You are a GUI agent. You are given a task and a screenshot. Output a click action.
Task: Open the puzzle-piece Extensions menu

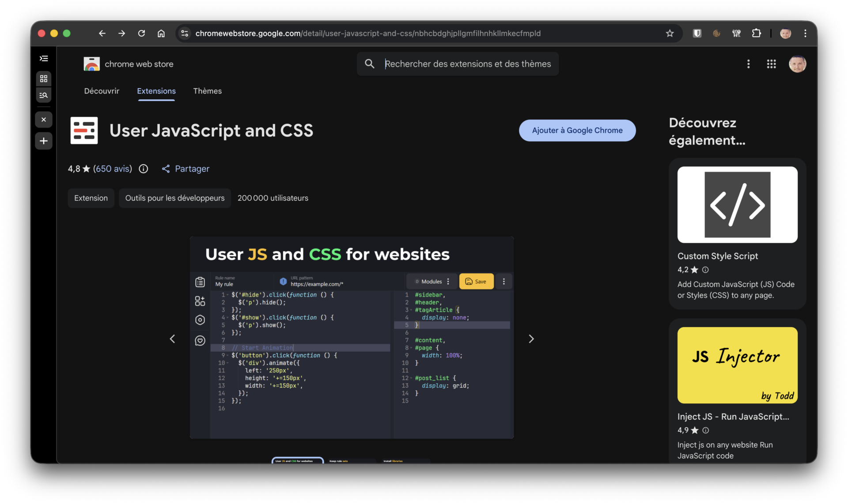pyautogui.click(x=757, y=34)
